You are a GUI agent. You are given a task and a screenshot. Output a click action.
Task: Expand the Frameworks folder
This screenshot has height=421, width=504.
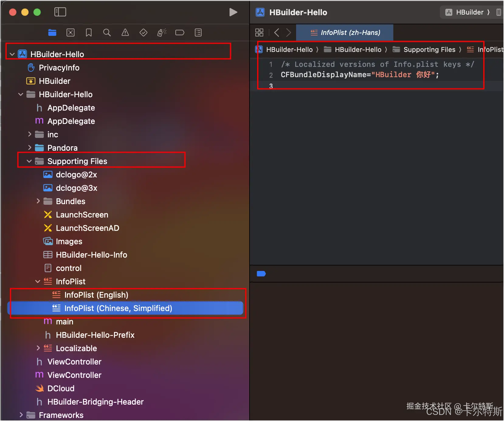21,415
